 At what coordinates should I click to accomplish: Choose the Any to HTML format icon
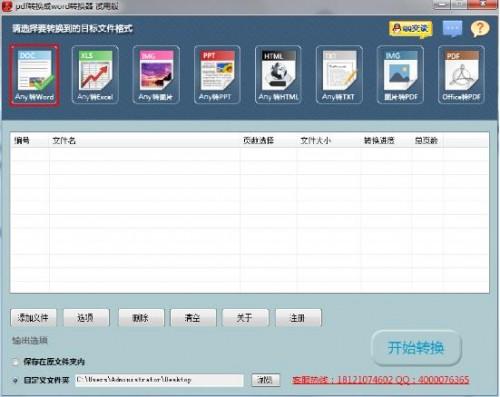point(278,75)
